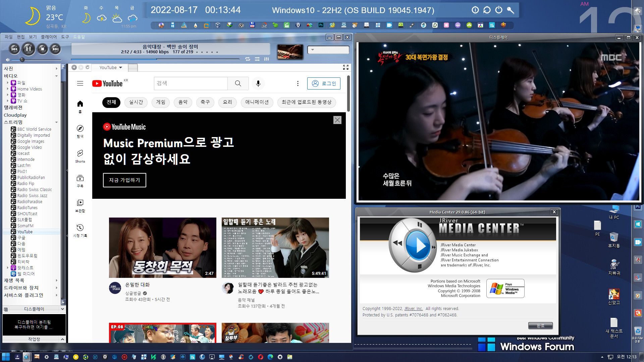Open YouTube Home sidebar icon

pyautogui.click(x=80, y=107)
